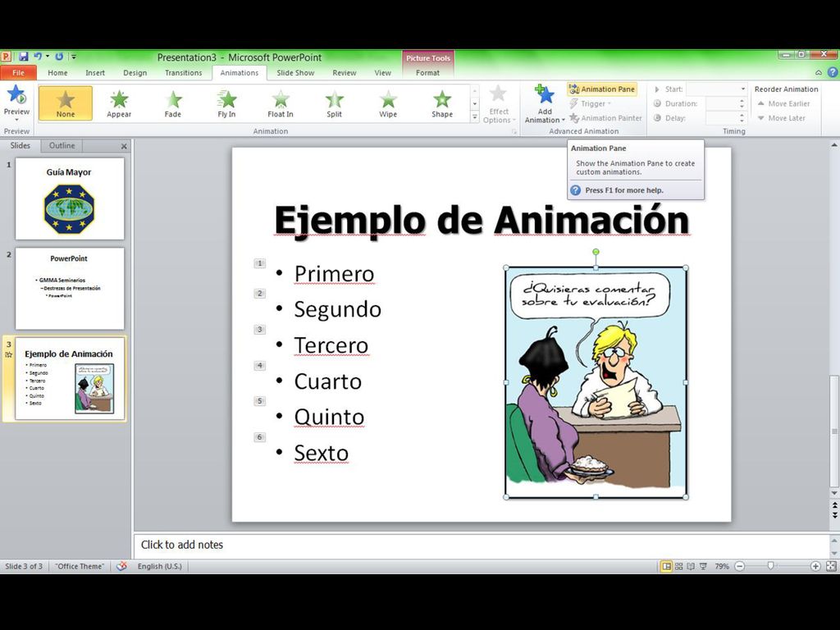Open the Picture Tools Format tab

(x=427, y=73)
